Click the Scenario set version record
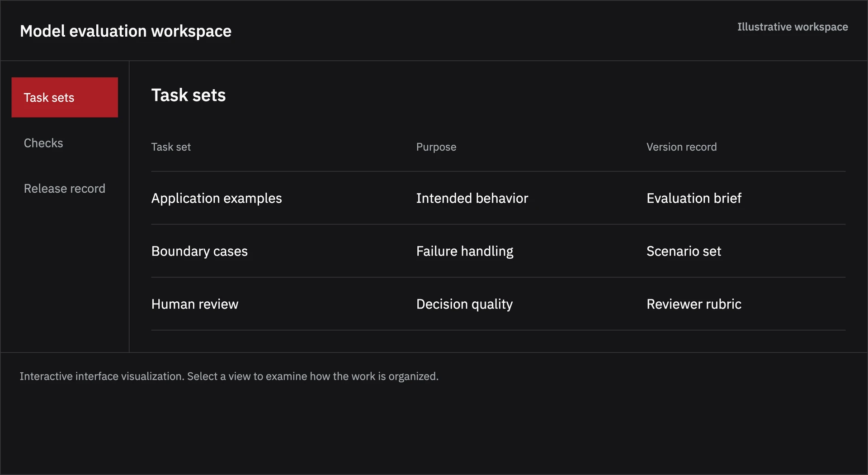Screen dimensions: 868x475 click(684, 251)
